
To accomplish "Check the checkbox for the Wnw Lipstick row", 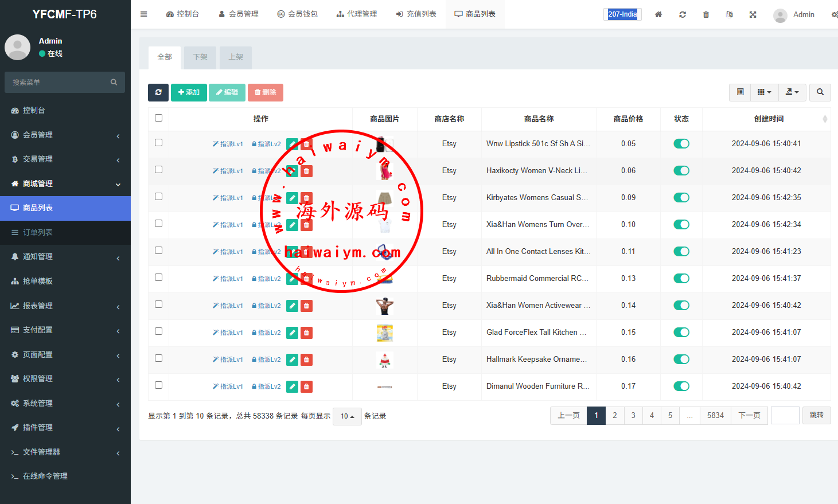I will click(159, 143).
